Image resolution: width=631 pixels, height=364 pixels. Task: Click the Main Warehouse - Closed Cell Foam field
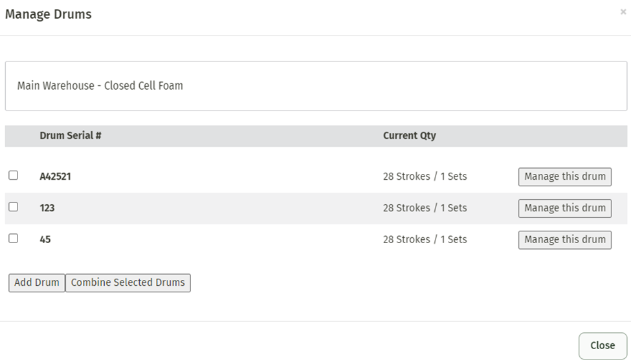click(316, 86)
